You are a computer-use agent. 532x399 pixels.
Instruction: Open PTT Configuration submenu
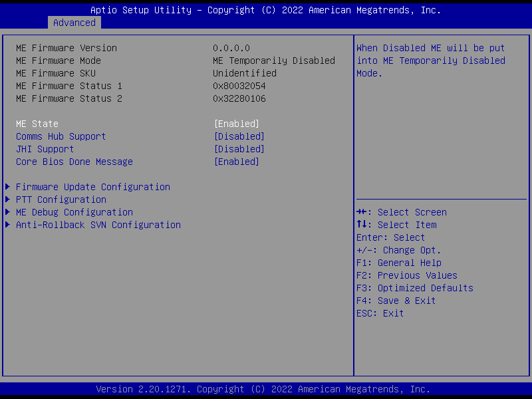[x=61, y=199]
